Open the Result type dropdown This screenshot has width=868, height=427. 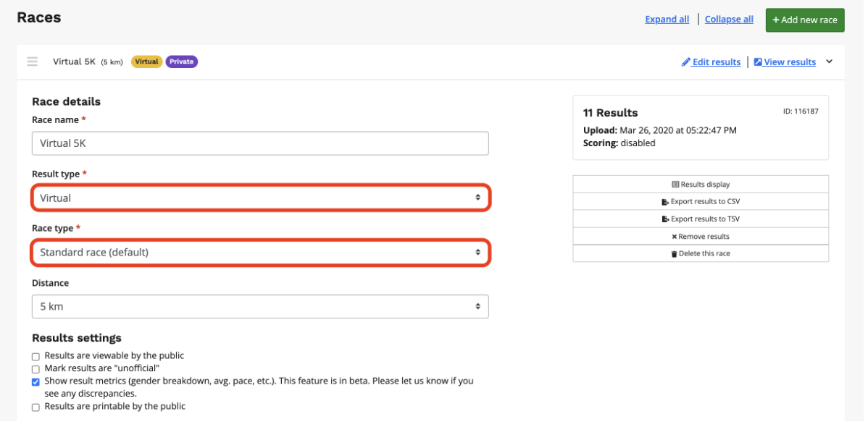(x=260, y=198)
